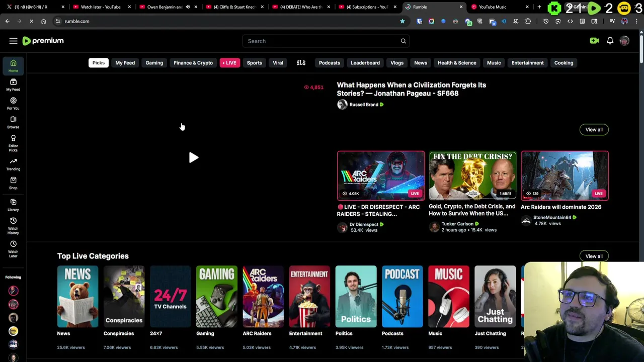
Task: Open browser extensions puzzle icon
Action: point(528,21)
